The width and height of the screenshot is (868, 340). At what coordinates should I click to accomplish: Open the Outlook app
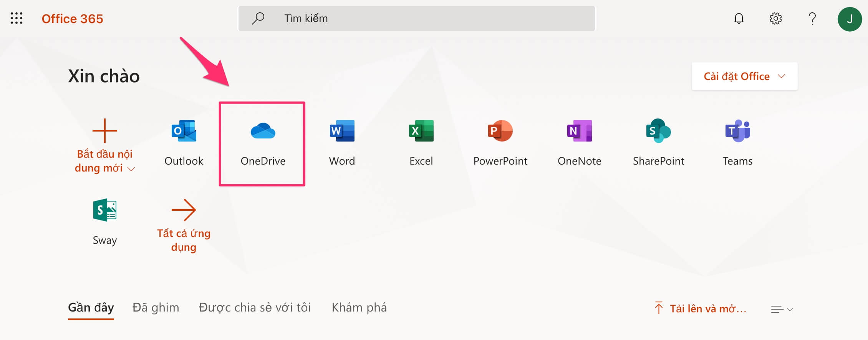click(184, 142)
